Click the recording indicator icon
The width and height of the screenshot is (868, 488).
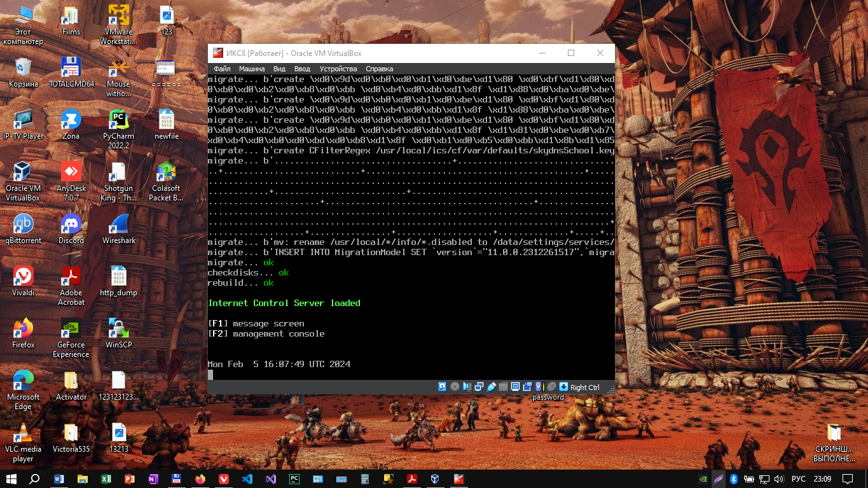click(x=527, y=387)
